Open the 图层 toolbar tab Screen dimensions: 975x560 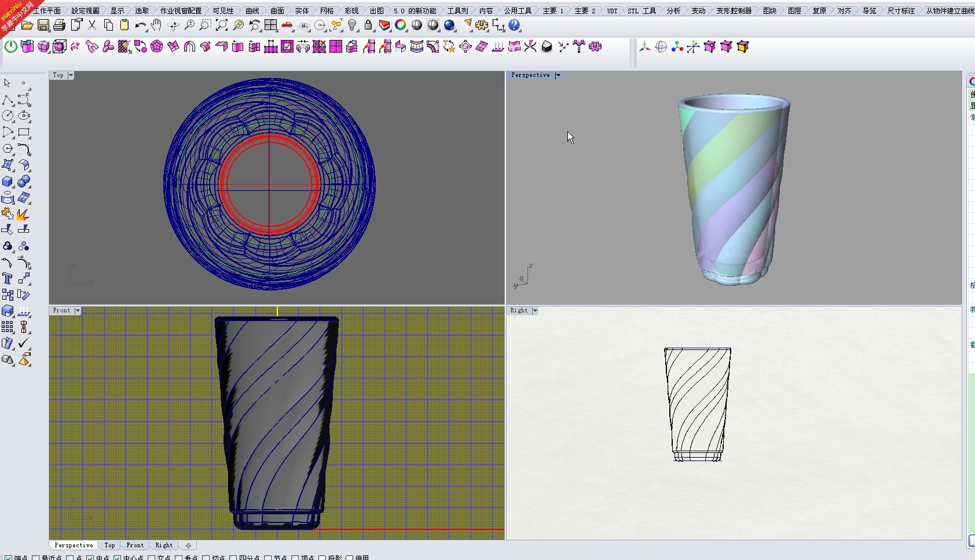[794, 10]
